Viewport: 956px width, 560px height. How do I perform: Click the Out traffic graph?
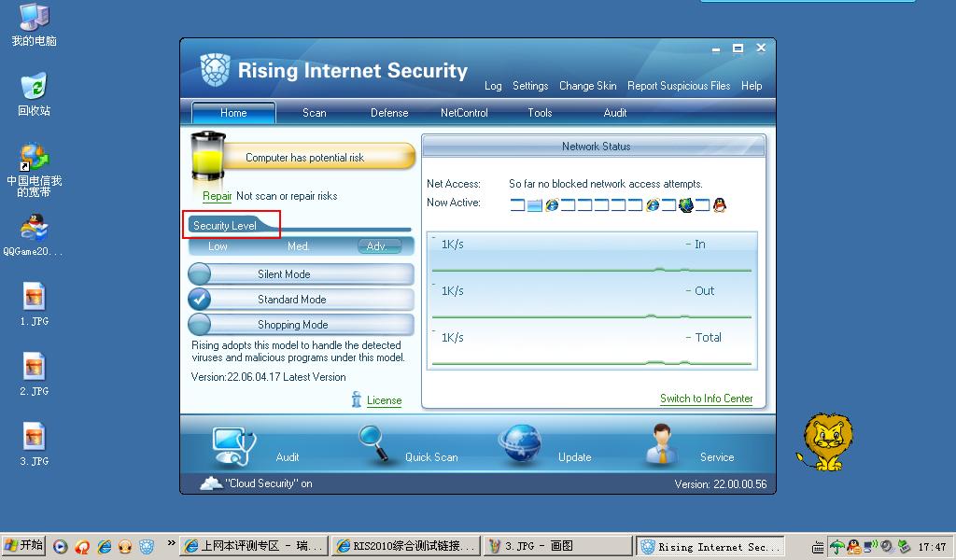click(x=591, y=301)
